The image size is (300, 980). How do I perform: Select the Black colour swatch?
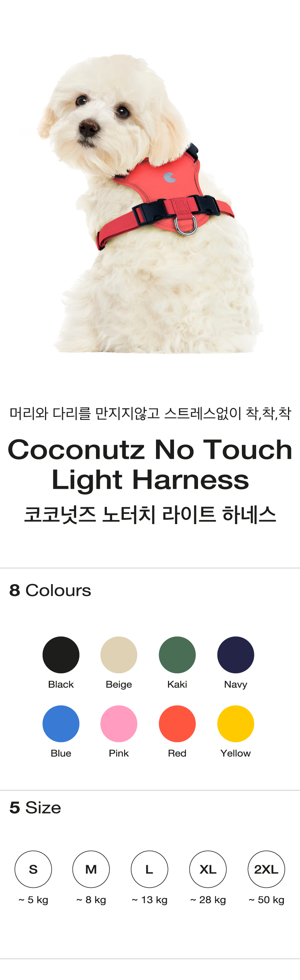click(61, 654)
